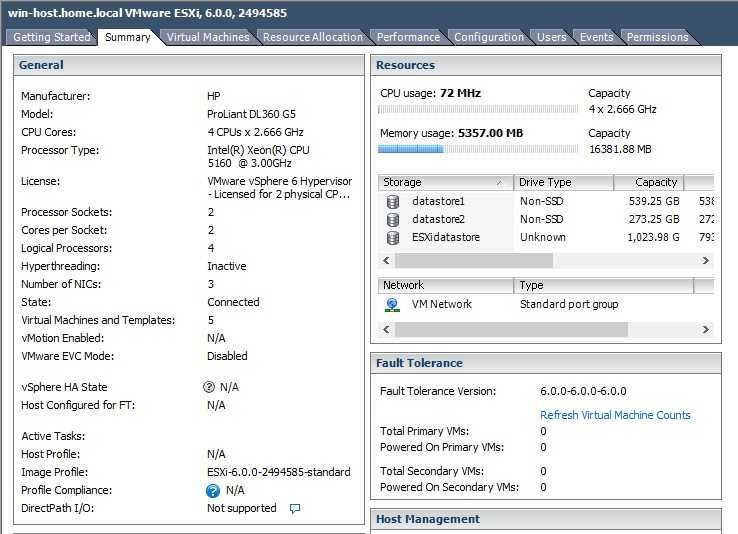Click the Standard port group value

569,304
